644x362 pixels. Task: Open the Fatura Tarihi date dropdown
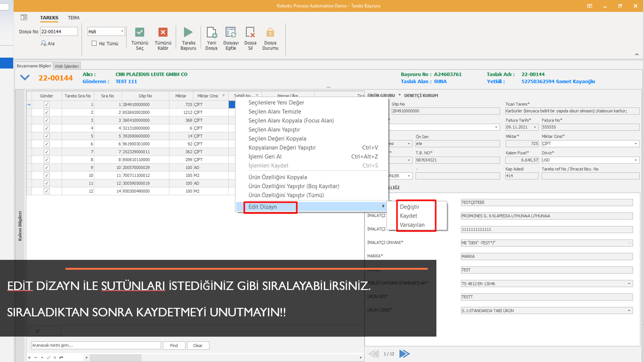point(535,127)
